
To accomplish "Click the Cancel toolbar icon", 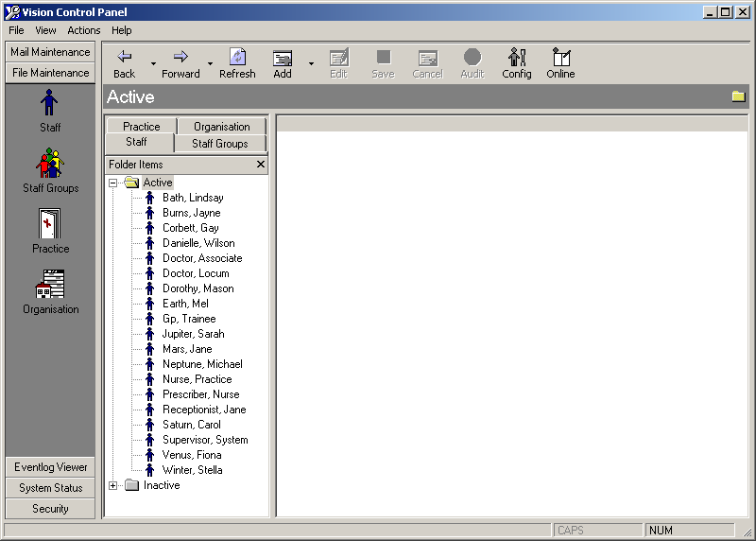I will [428, 58].
